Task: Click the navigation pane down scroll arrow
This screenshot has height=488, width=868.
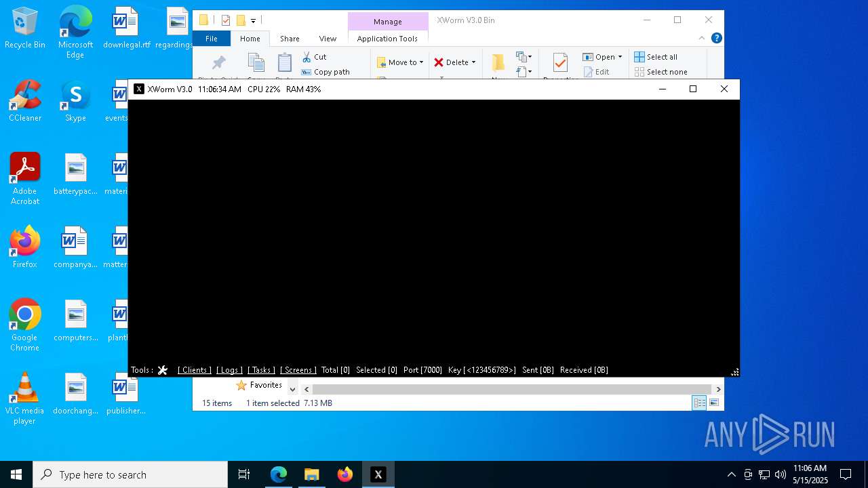Action: coord(292,389)
